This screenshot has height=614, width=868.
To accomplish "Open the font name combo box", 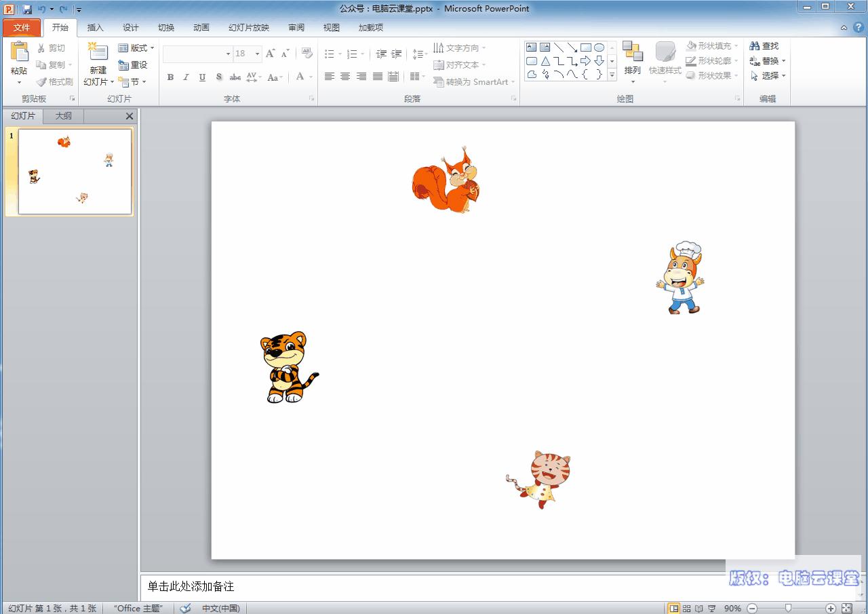I will pyautogui.click(x=198, y=54).
